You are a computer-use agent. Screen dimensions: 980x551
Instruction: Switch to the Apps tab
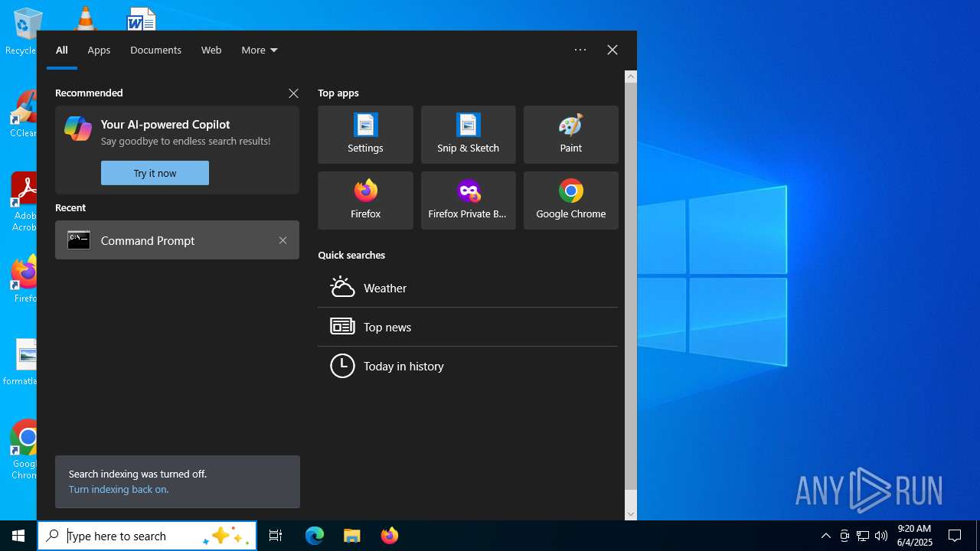[x=99, y=50]
